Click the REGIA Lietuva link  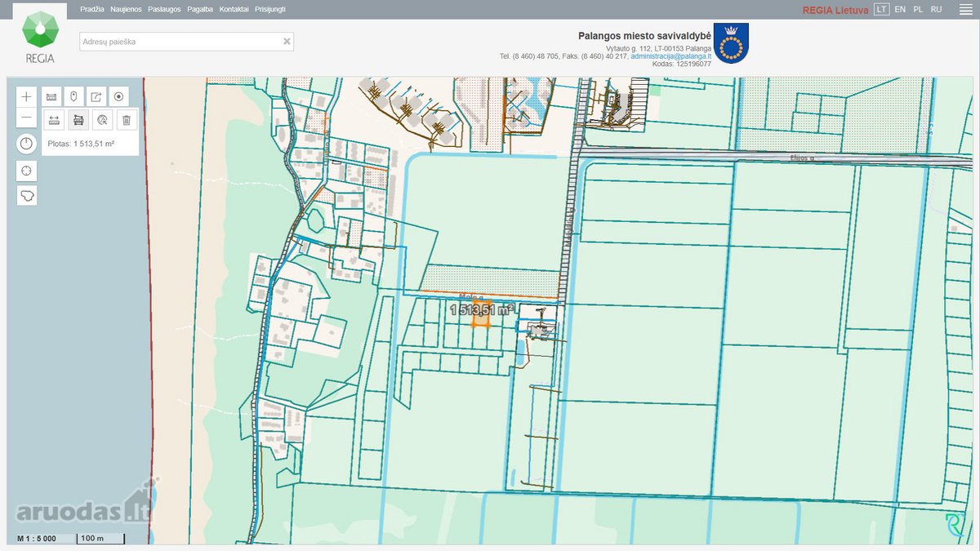835,10
